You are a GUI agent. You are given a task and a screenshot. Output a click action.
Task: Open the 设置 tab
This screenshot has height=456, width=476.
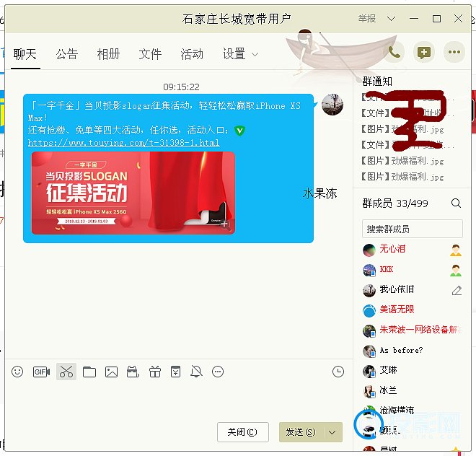[x=234, y=54]
